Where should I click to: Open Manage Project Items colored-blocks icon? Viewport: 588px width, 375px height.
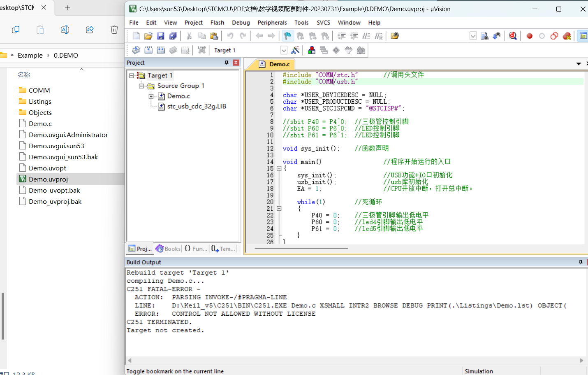pyautogui.click(x=312, y=50)
